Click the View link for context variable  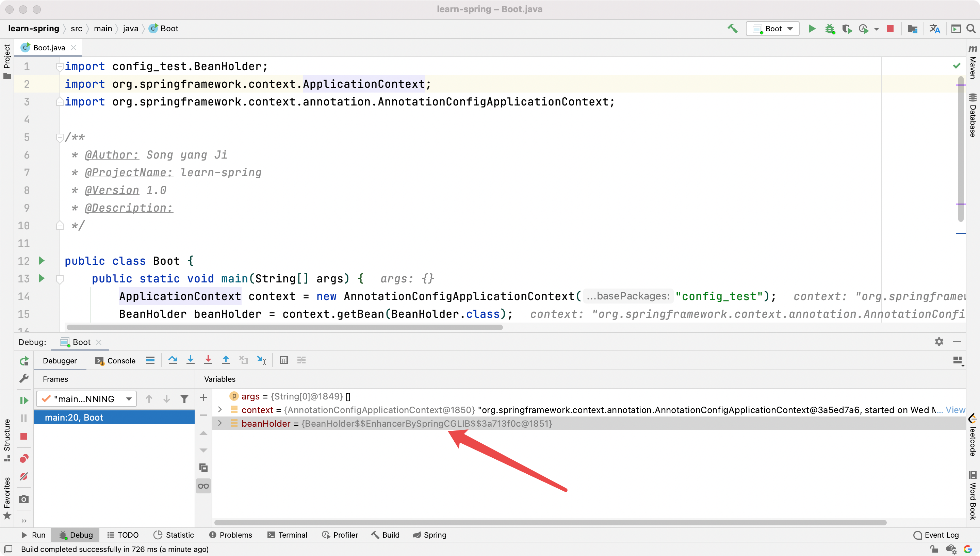[955, 410]
